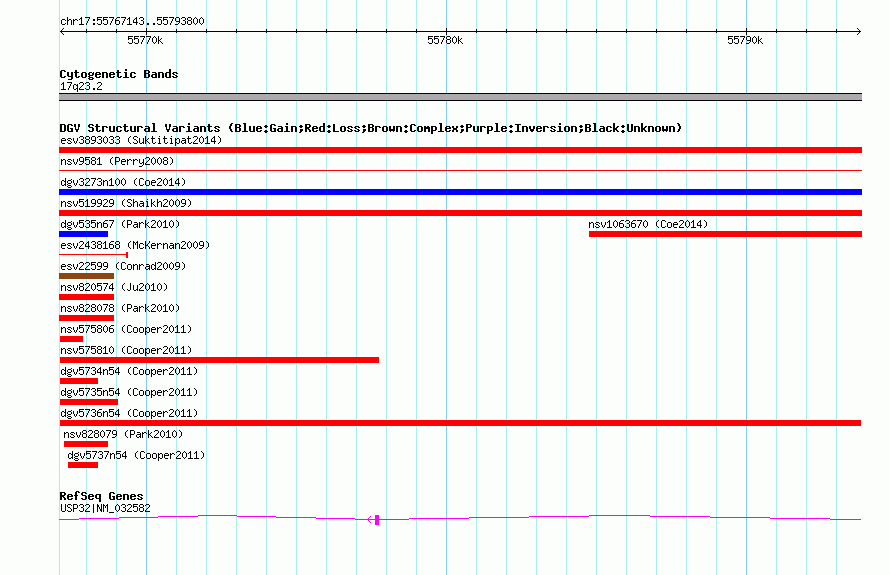Click the dgv5737n54 (Cooper2011) red bar

[x=83, y=465]
